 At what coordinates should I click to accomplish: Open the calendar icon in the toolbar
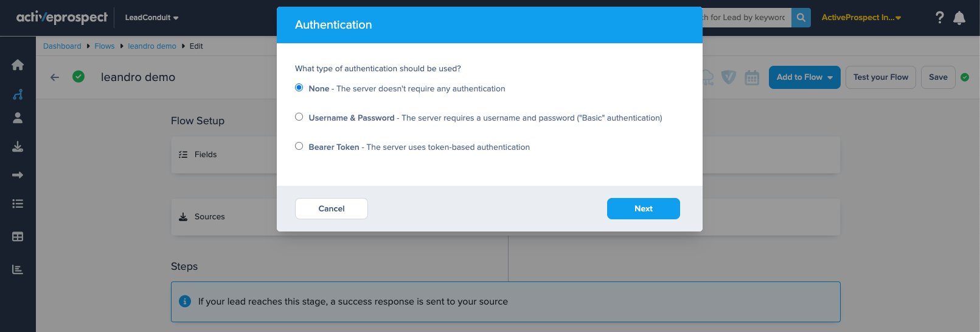click(x=752, y=77)
